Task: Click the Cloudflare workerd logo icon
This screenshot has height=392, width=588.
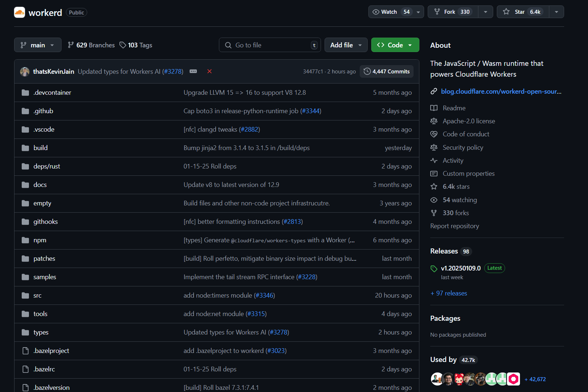Action: (20, 12)
